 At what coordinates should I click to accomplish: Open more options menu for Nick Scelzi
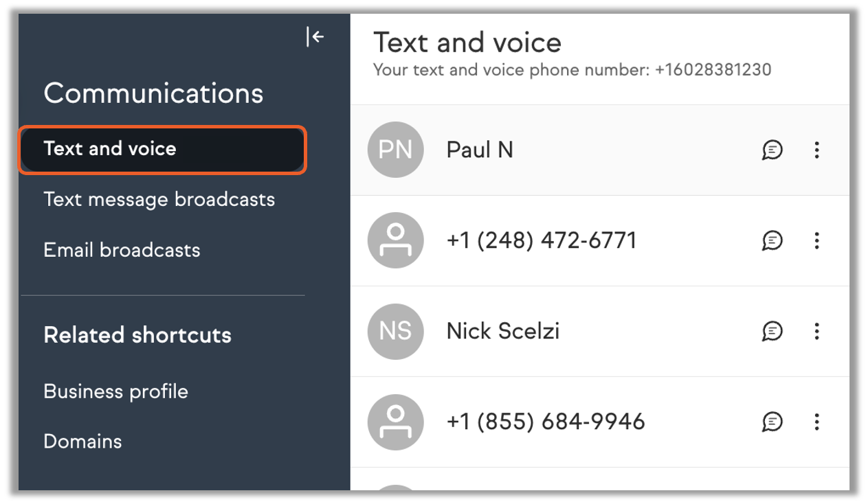tap(817, 331)
